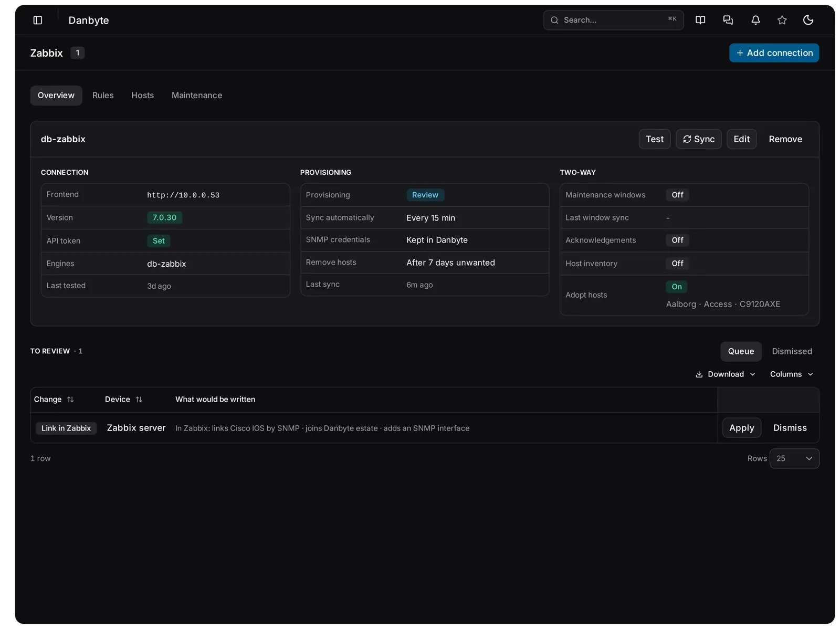The width and height of the screenshot is (840, 629).
Task: Remove the db-zabbix connection
Action: coord(785,139)
